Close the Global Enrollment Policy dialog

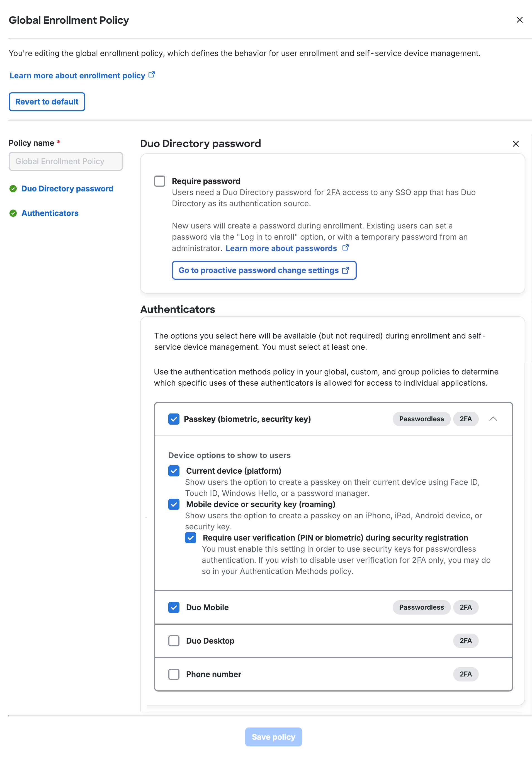pyautogui.click(x=519, y=20)
